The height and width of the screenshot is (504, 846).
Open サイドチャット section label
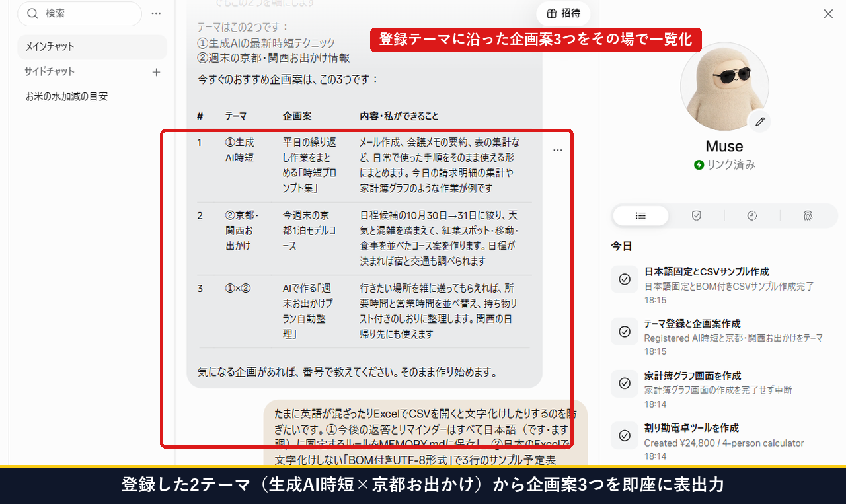[50, 71]
